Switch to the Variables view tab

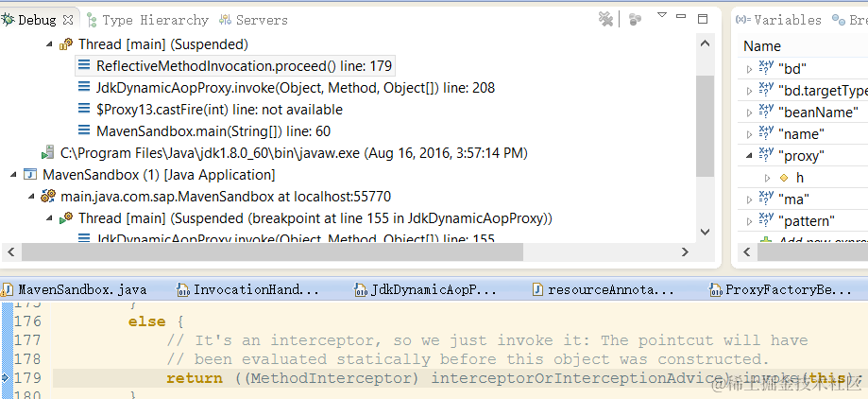click(778, 20)
